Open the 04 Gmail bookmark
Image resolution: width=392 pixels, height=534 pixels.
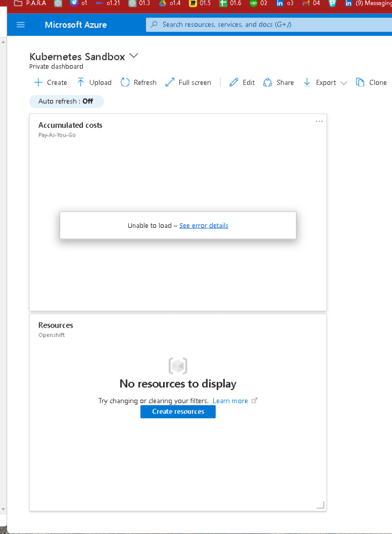click(311, 3)
